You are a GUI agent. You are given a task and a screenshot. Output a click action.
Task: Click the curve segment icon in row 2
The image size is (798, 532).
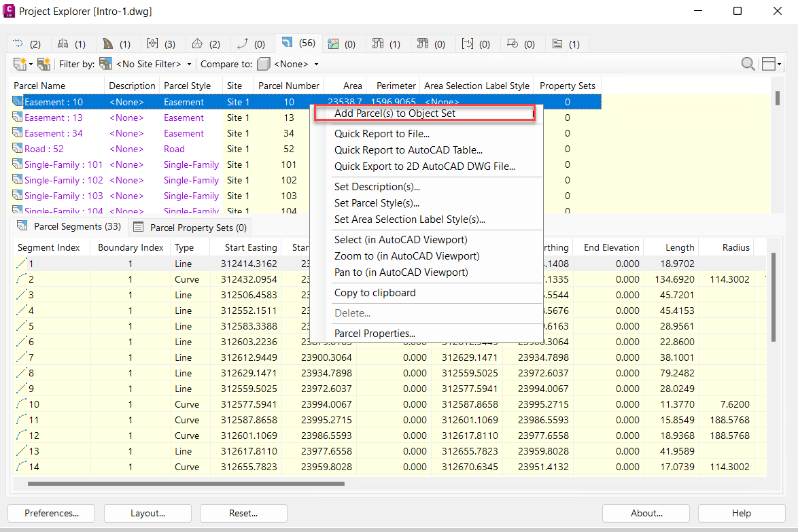(x=22, y=279)
